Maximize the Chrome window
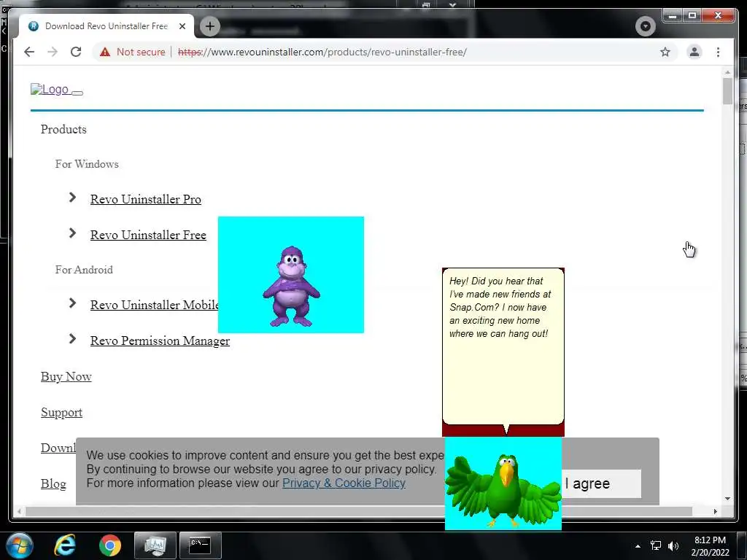This screenshot has width=747, height=560. [x=692, y=16]
